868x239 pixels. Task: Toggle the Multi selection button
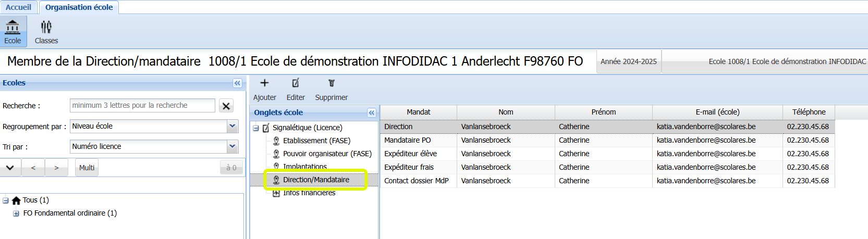tap(87, 168)
